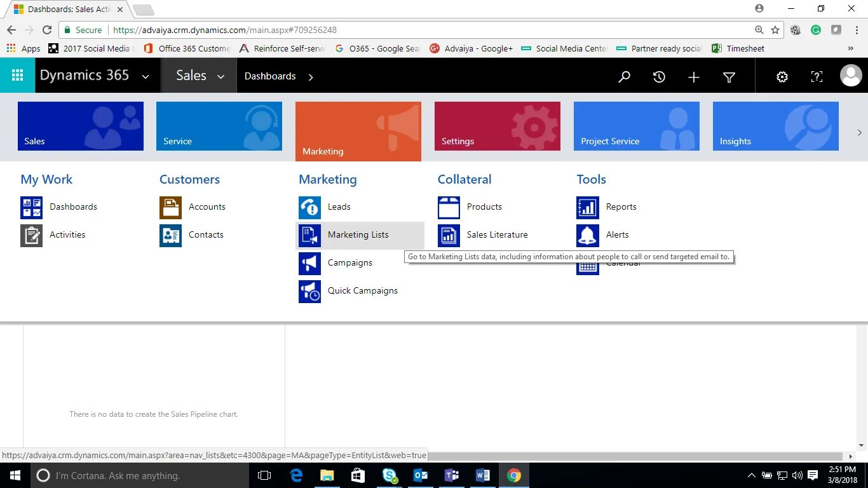Open the Quick Campaigns link
This screenshot has width=868, height=488.
point(363,290)
